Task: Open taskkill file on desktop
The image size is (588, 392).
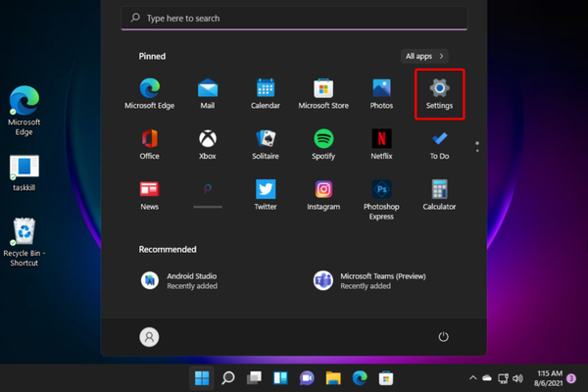Action: click(x=24, y=171)
